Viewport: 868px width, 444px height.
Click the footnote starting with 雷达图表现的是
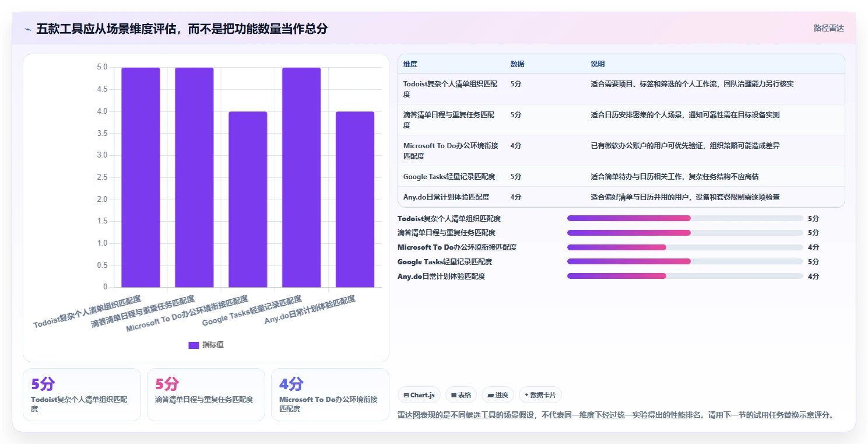point(617,415)
